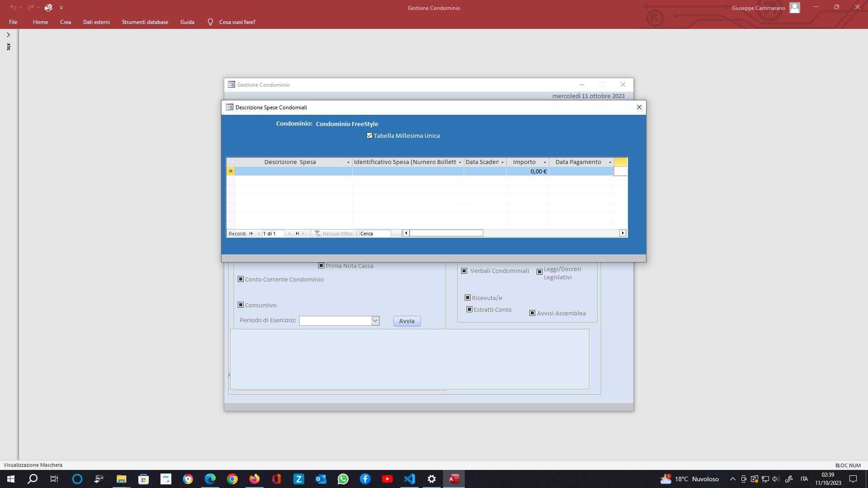This screenshot has height=488, width=868.
Task: Go to last record navigation button
Action: pyautogui.click(x=297, y=234)
